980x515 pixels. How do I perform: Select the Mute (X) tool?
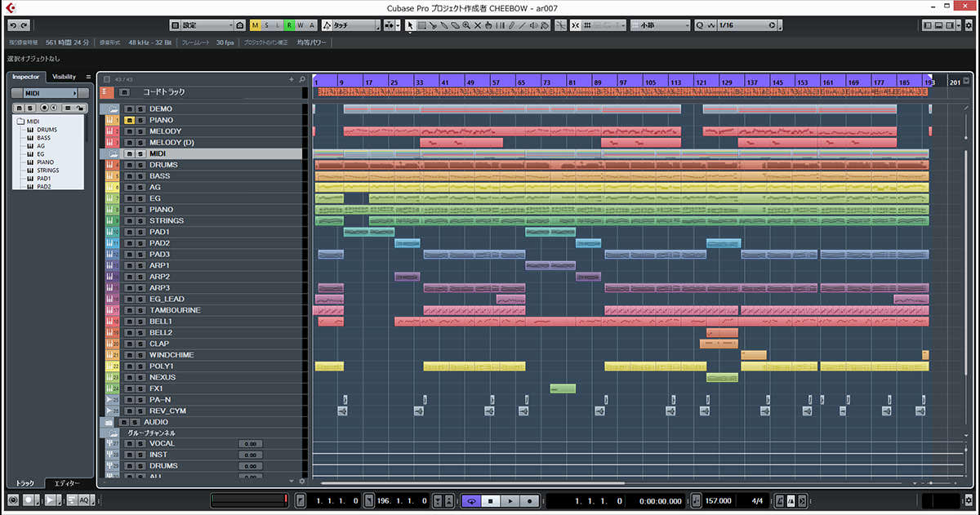click(x=478, y=25)
